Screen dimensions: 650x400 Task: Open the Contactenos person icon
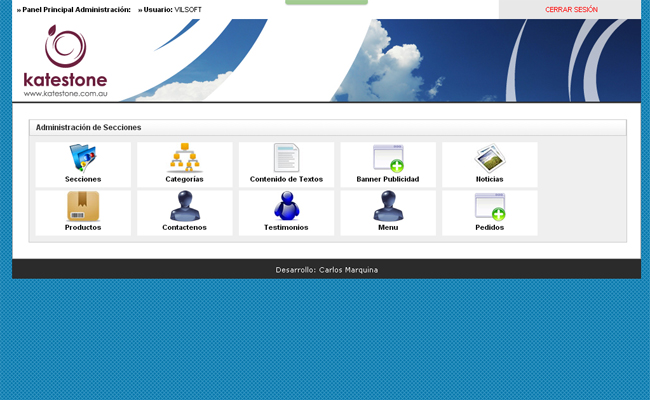click(185, 206)
